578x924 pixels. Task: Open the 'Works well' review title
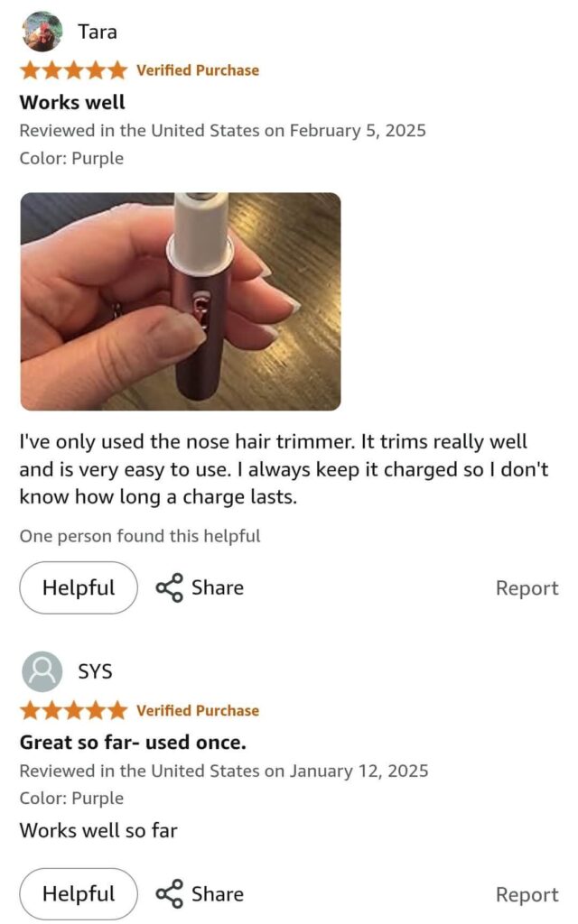tap(72, 103)
